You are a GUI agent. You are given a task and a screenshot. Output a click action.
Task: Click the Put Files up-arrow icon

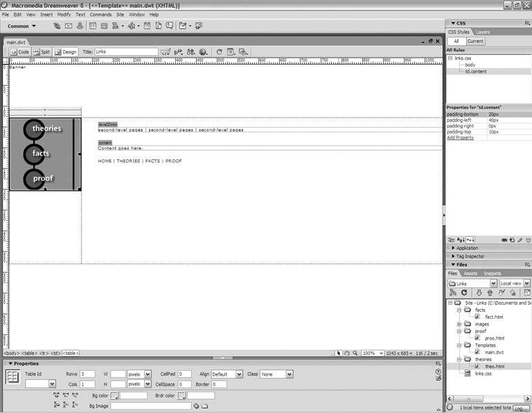tap(490, 293)
